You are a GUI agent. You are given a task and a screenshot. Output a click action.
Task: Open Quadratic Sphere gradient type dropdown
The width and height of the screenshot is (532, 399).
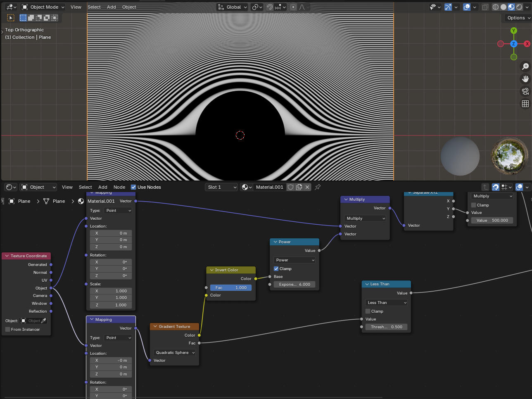tap(175, 353)
